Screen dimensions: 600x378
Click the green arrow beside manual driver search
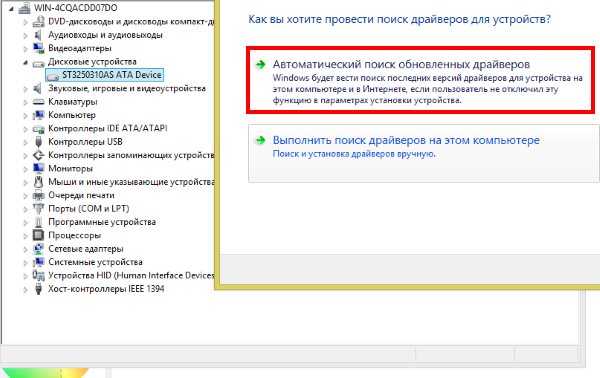[261, 140]
